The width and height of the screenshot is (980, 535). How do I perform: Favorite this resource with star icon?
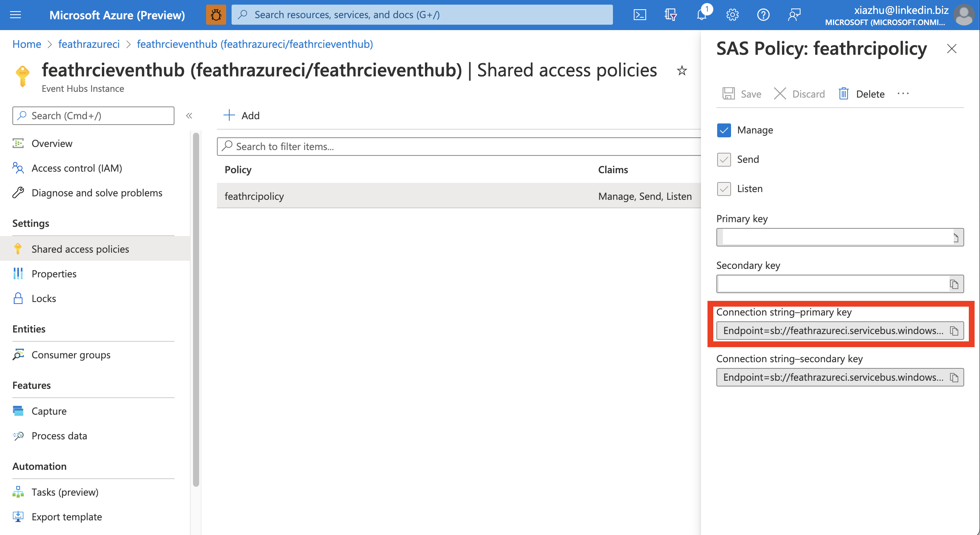click(x=682, y=71)
